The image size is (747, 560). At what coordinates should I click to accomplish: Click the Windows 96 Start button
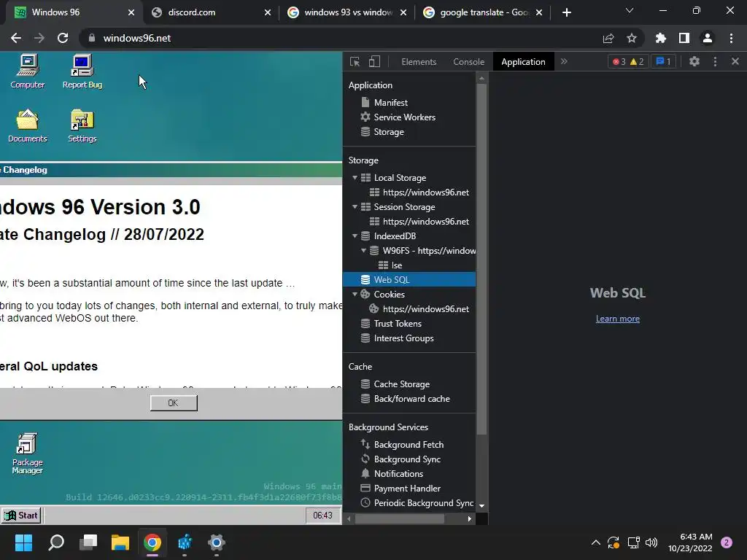click(21, 516)
